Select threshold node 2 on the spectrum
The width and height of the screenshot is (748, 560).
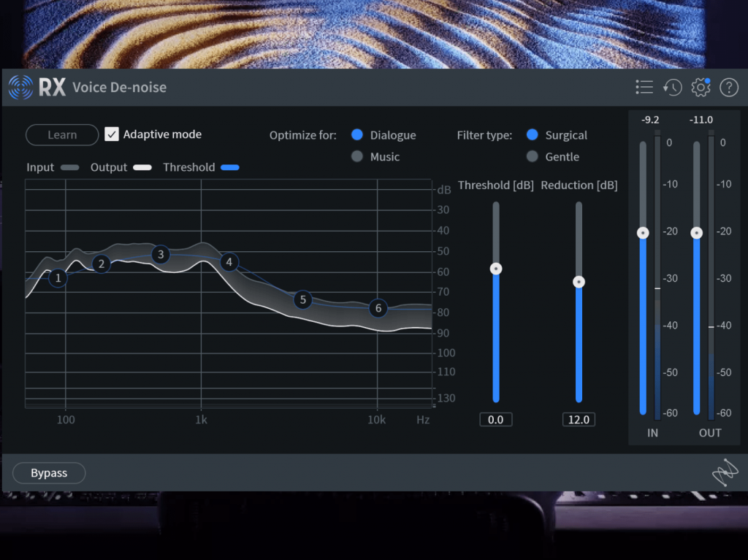tap(101, 264)
